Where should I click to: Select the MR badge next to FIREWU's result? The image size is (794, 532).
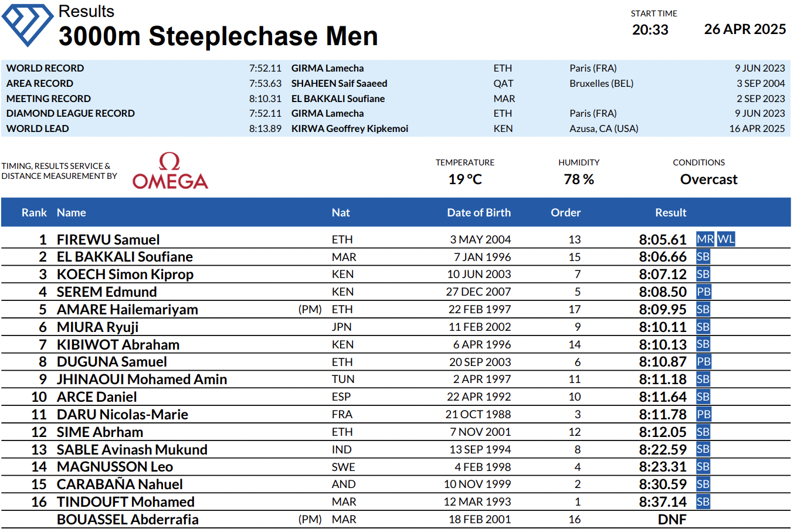pyautogui.click(x=705, y=239)
